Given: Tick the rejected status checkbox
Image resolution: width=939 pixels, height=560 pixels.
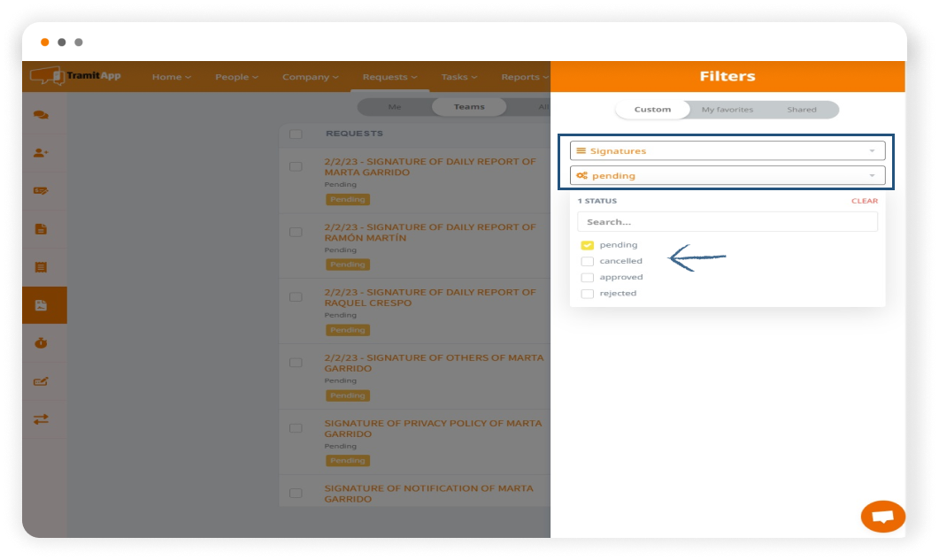Looking at the screenshot, I should point(587,293).
